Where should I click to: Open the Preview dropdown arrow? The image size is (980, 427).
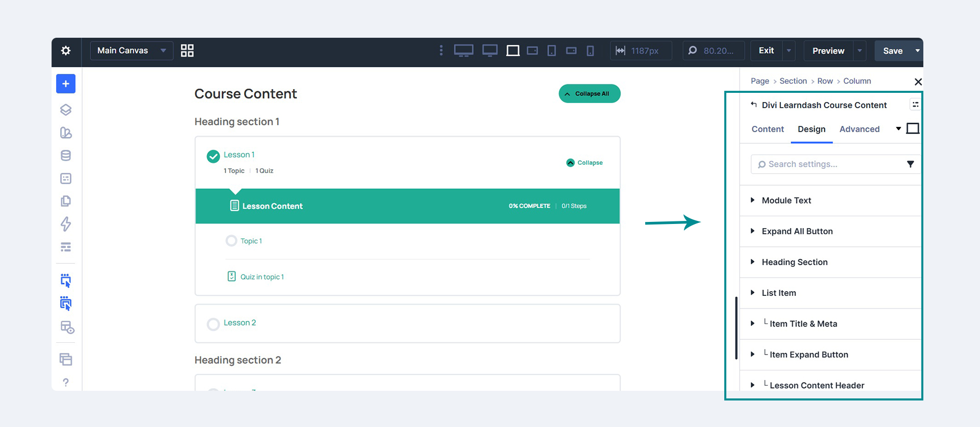(860, 51)
